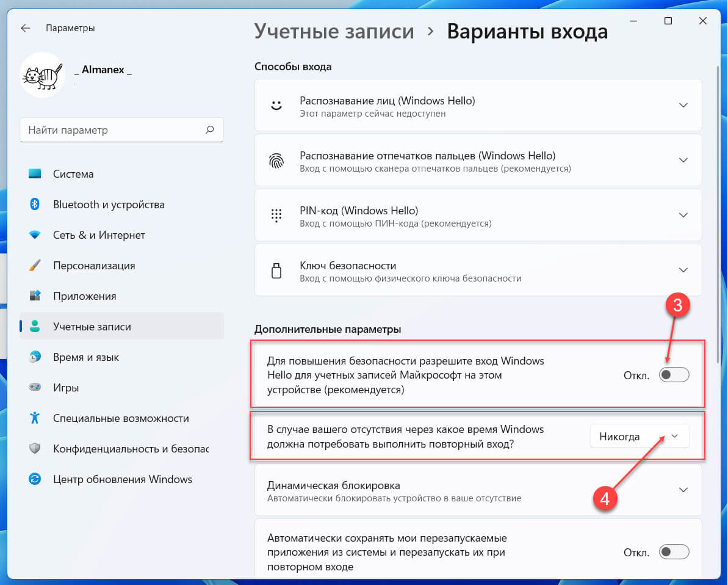Close the settings window
The image size is (728, 585).
point(703,21)
